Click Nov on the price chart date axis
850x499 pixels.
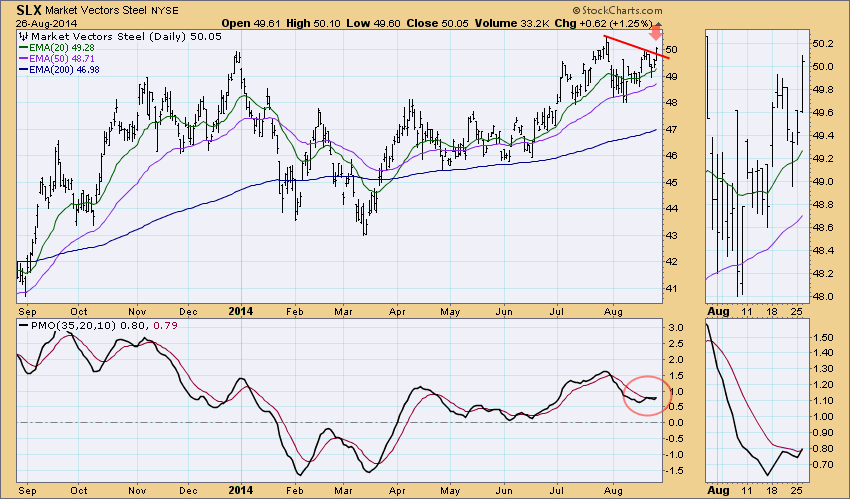coord(137,312)
